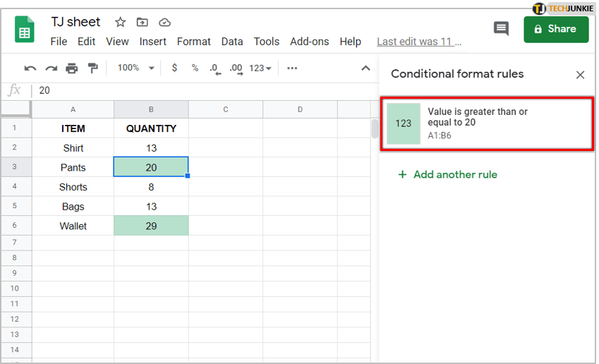599x364 pixels.
Task: Click the redo arrow in toolbar
Action: click(x=51, y=68)
